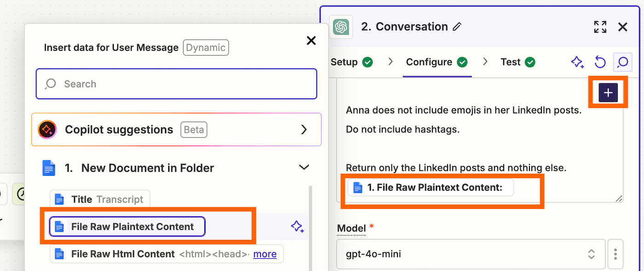Close the Insert data popup

click(311, 41)
